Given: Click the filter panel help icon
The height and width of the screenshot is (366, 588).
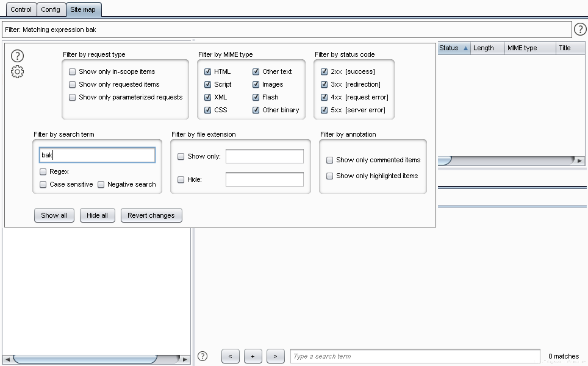Looking at the screenshot, I should (x=17, y=56).
